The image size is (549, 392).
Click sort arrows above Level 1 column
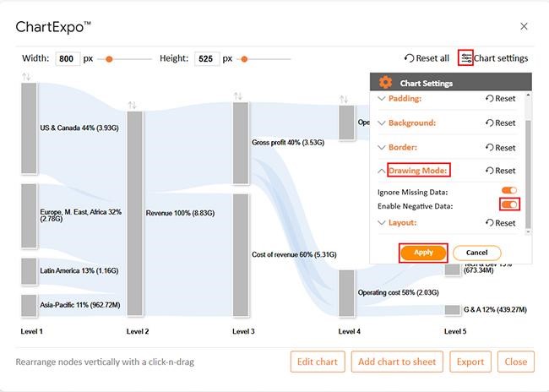(26, 77)
